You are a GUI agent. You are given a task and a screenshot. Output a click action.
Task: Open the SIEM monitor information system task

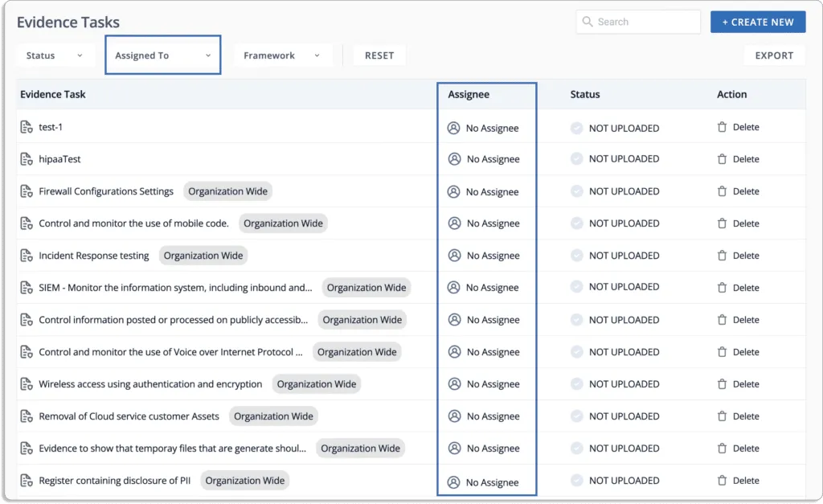[175, 288]
